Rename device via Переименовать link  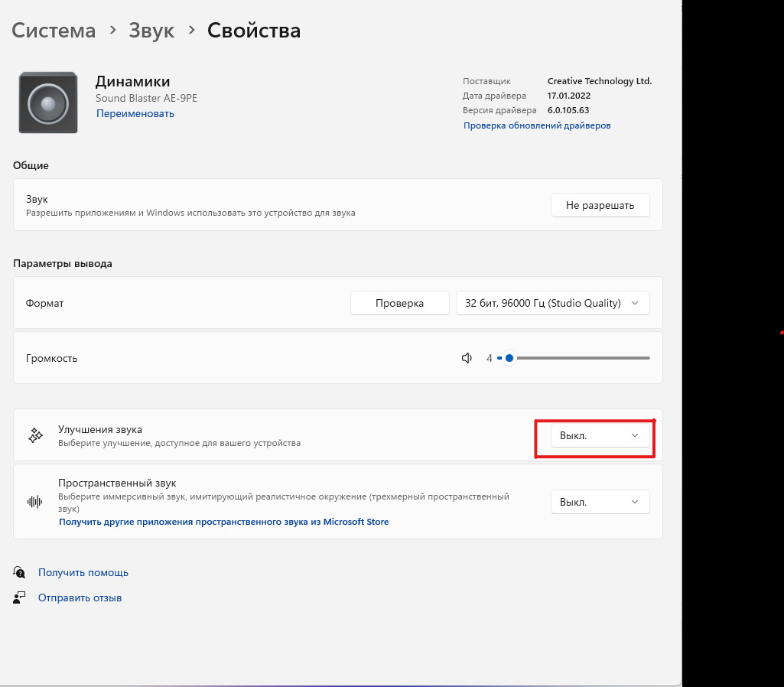tap(135, 113)
